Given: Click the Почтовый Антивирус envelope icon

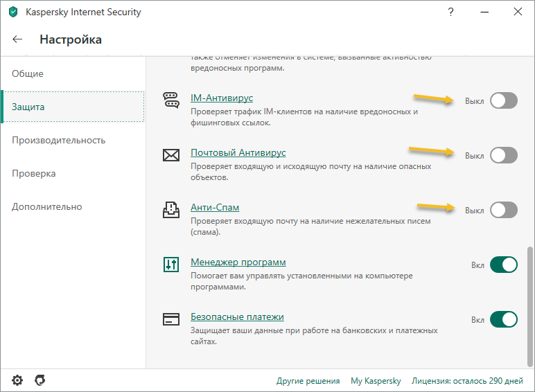Looking at the screenshot, I should (171, 155).
